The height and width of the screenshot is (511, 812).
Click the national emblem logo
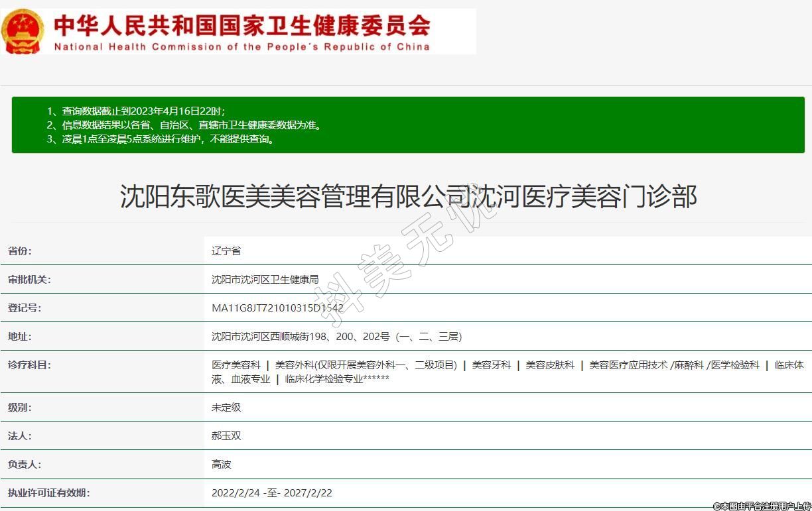click(23, 31)
